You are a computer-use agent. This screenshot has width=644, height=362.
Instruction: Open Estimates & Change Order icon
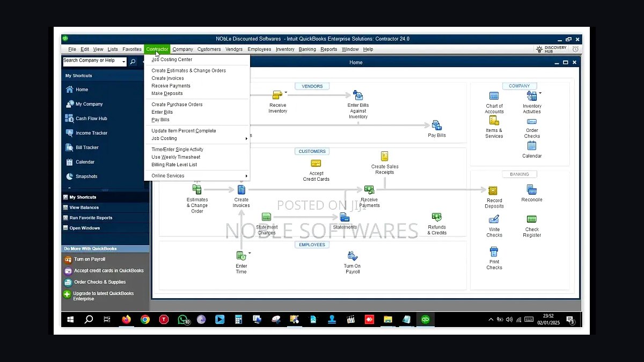point(197,189)
